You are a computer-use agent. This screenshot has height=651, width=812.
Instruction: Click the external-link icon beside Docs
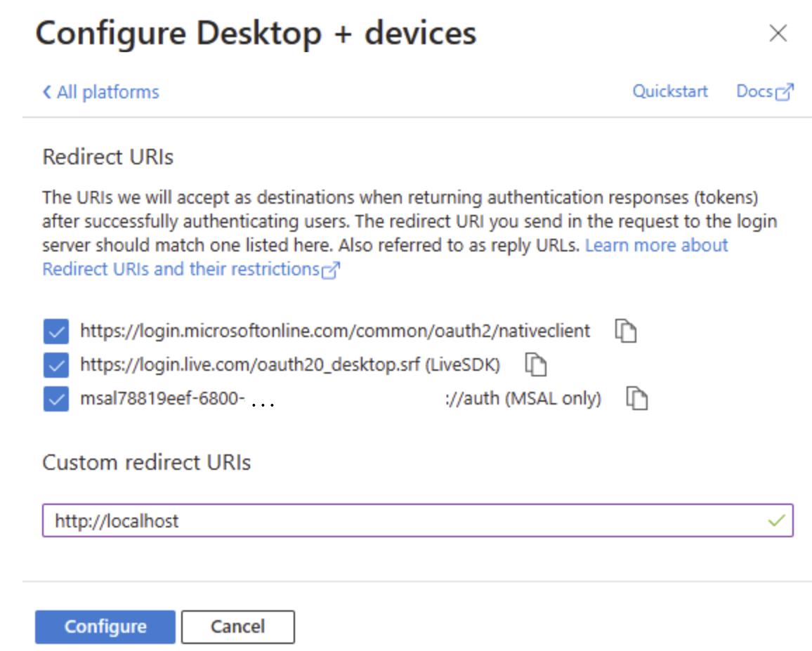(785, 92)
